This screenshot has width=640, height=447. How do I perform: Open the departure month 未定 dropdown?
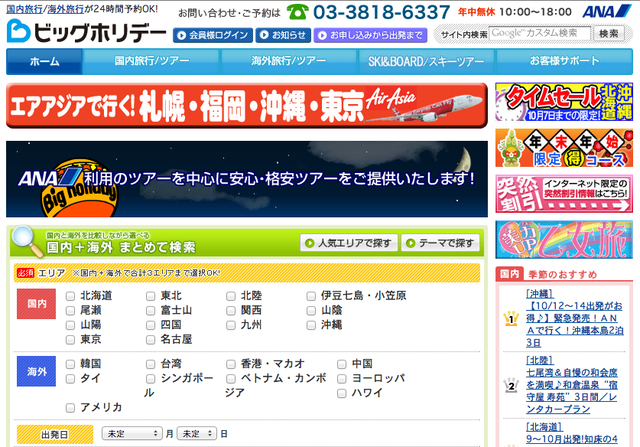[132, 434]
